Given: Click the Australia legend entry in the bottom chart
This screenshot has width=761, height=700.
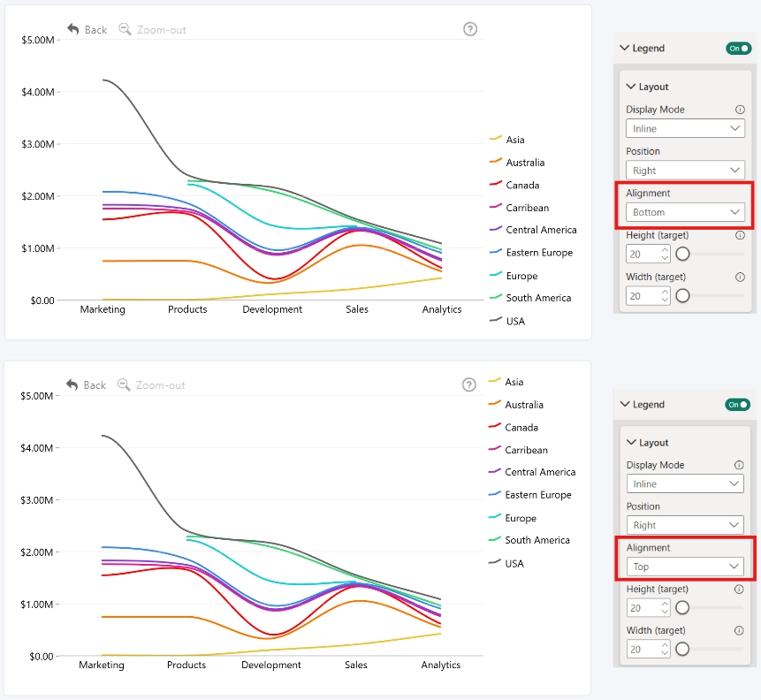Looking at the screenshot, I should point(516,405).
